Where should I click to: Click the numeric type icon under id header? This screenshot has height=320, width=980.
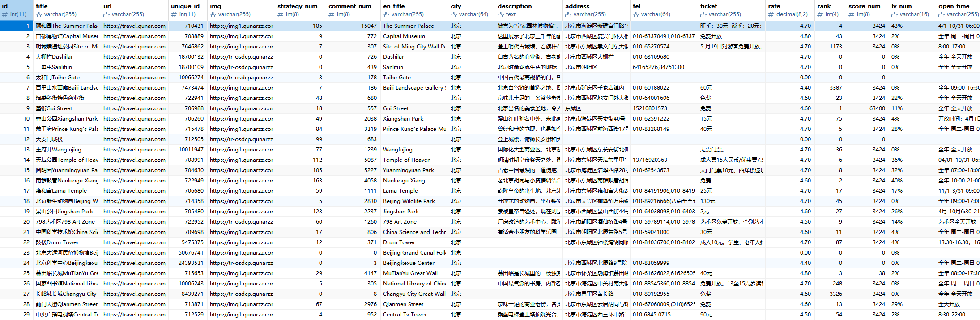pos(5,14)
